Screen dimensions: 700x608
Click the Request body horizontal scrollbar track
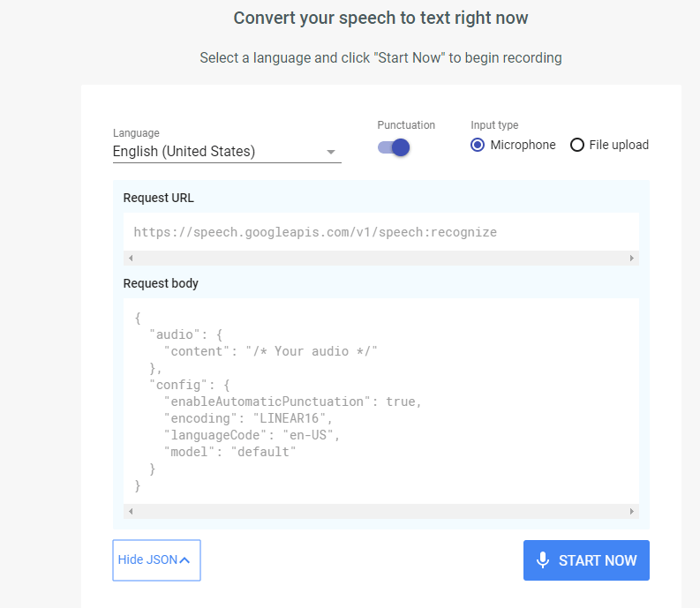click(x=380, y=512)
